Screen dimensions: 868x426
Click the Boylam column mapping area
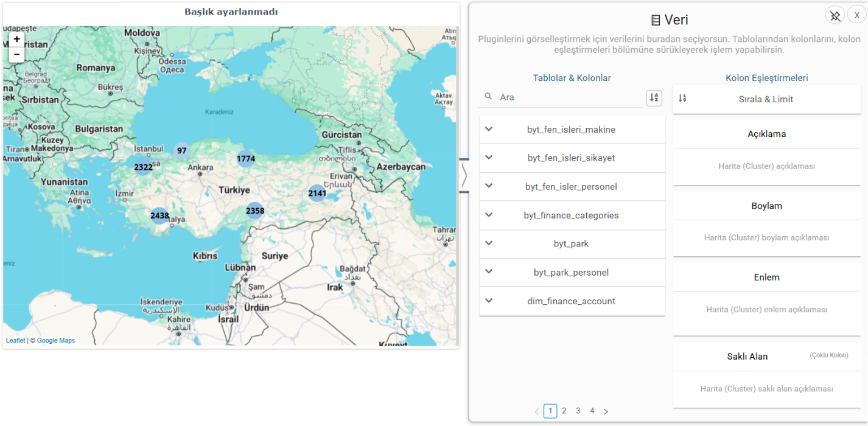(x=766, y=237)
